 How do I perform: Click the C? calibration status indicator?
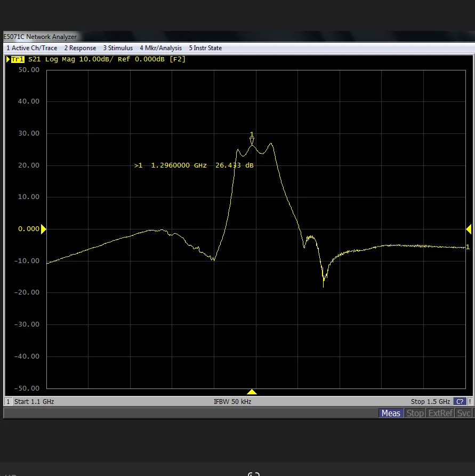[460, 402]
